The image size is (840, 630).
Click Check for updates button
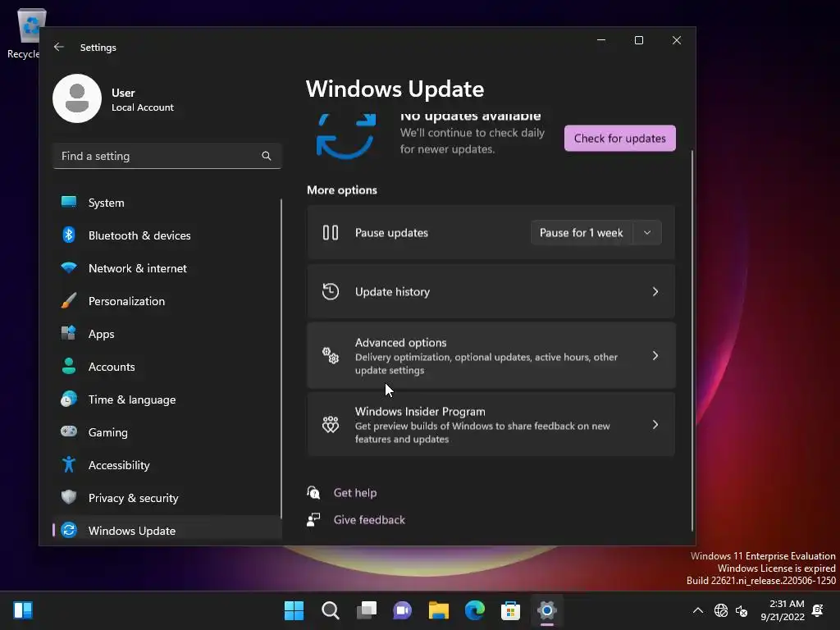pyautogui.click(x=620, y=138)
